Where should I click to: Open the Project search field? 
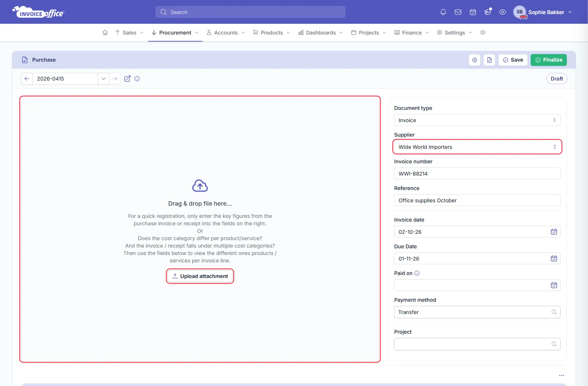[477, 344]
